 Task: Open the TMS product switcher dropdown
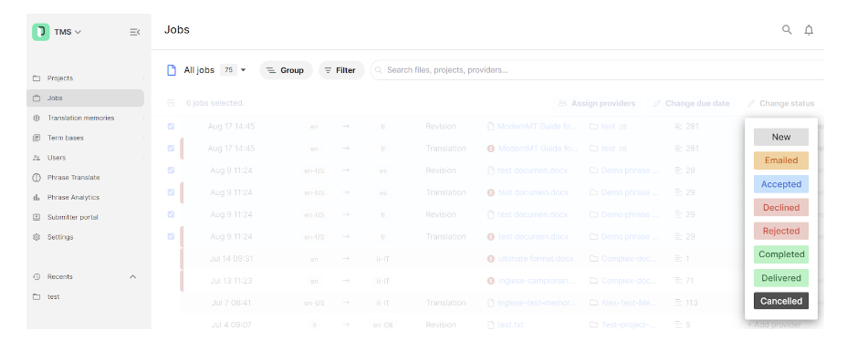click(x=68, y=32)
